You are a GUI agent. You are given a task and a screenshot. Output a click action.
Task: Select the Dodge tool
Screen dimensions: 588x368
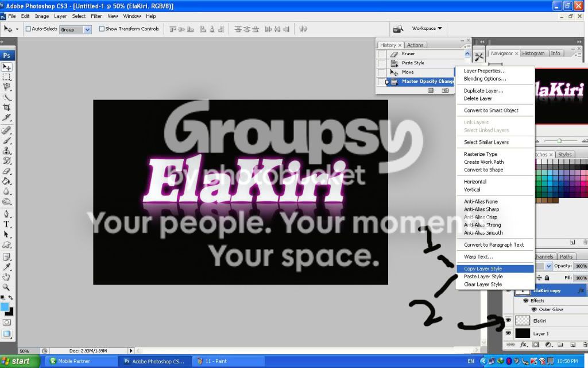pyautogui.click(x=7, y=201)
